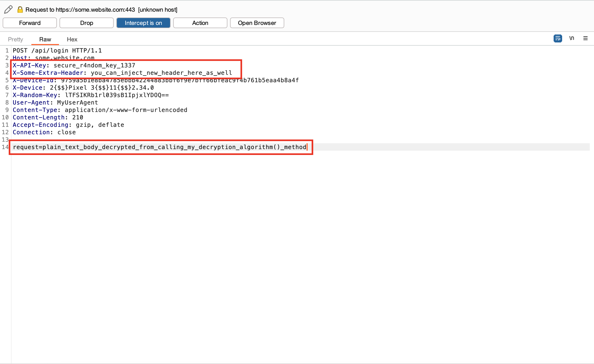The height and width of the screenshot is (364, 594).
Task: Click the Forward button
Action: pos(30,23)
